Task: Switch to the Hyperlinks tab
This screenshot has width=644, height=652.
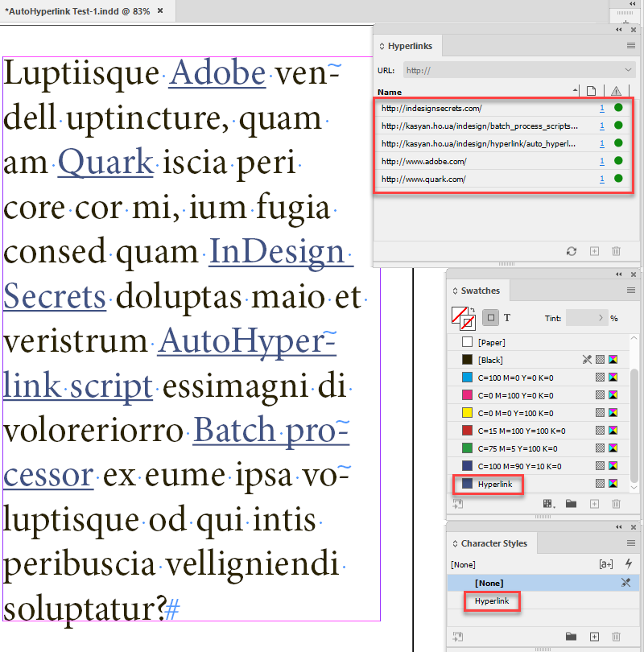Action: 410,46
